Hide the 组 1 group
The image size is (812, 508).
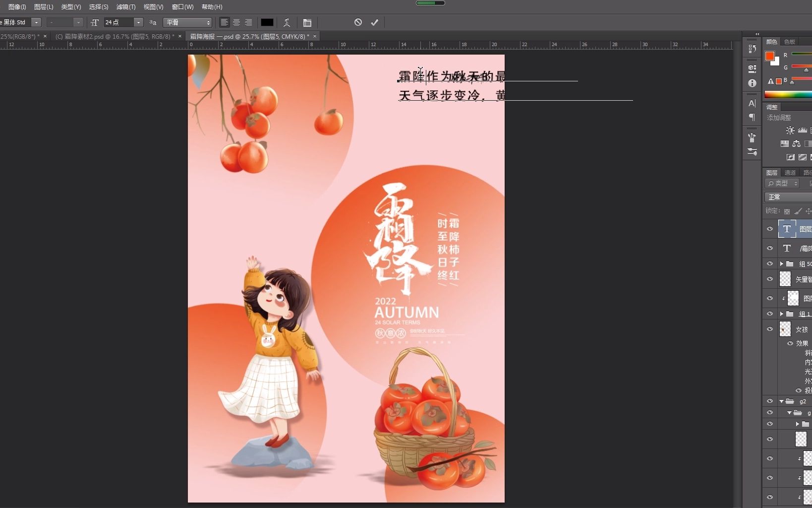770,314
